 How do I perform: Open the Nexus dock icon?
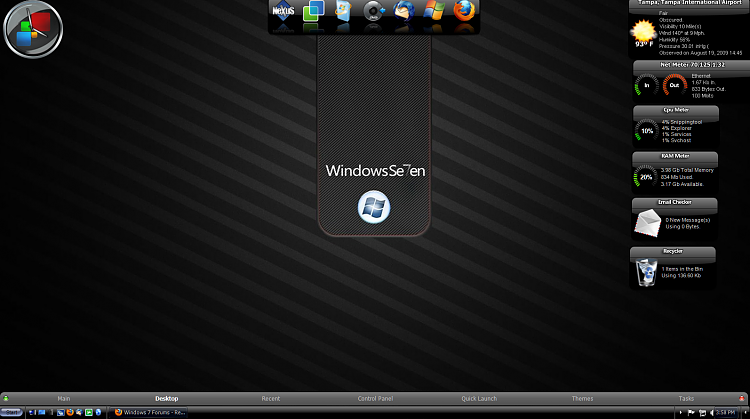pos(283,11)
